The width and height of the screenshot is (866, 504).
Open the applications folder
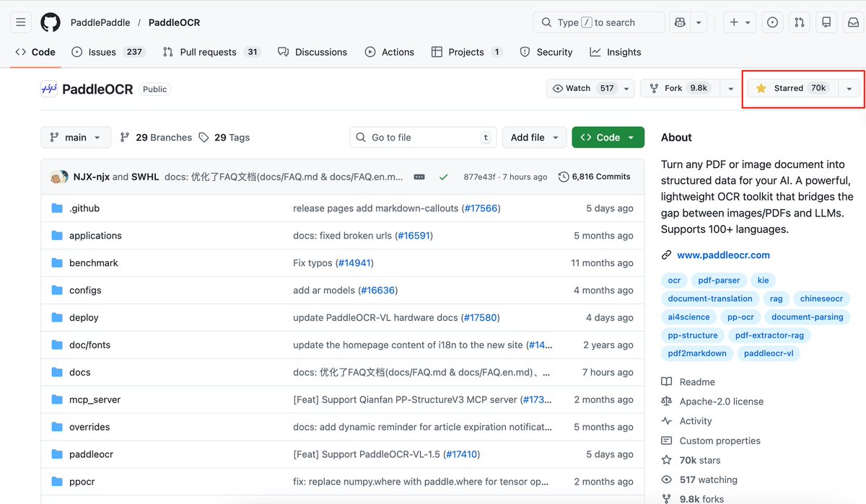[x=95, y=236]
